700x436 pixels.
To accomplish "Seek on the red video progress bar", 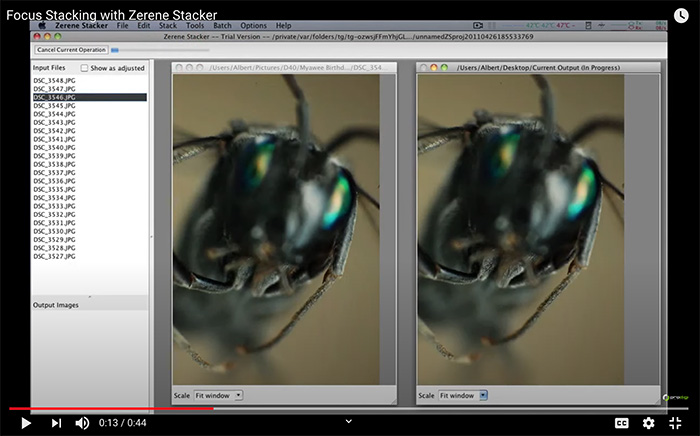I will (110, 408).
